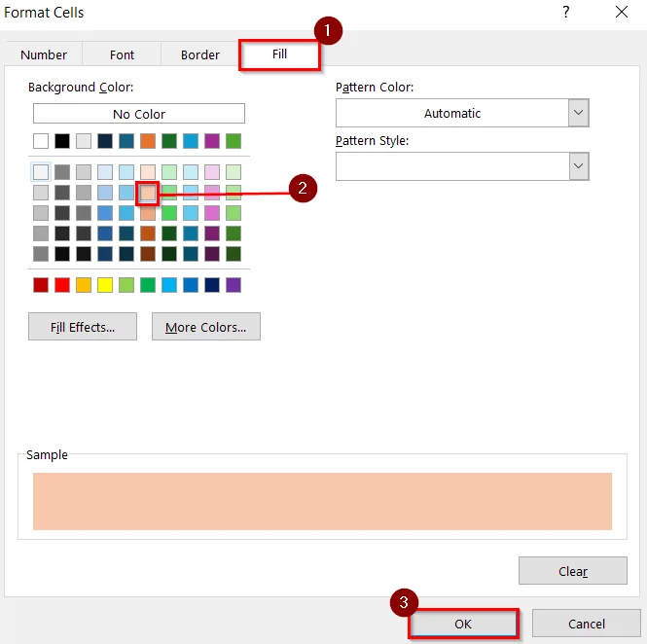Pick the dark navy standard color swatch
This screenshot has height=644, width=647.
212,285
